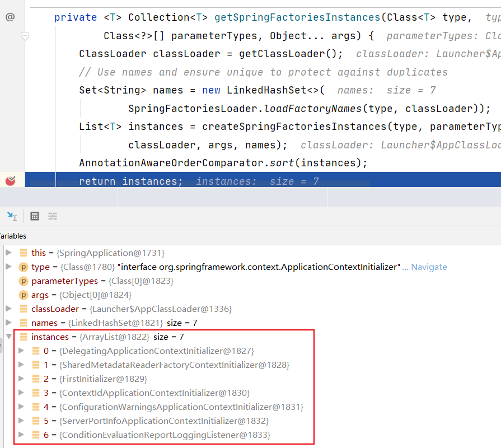Select the Variables panel tab
501x448 pixels.
[x=13, y=236]
